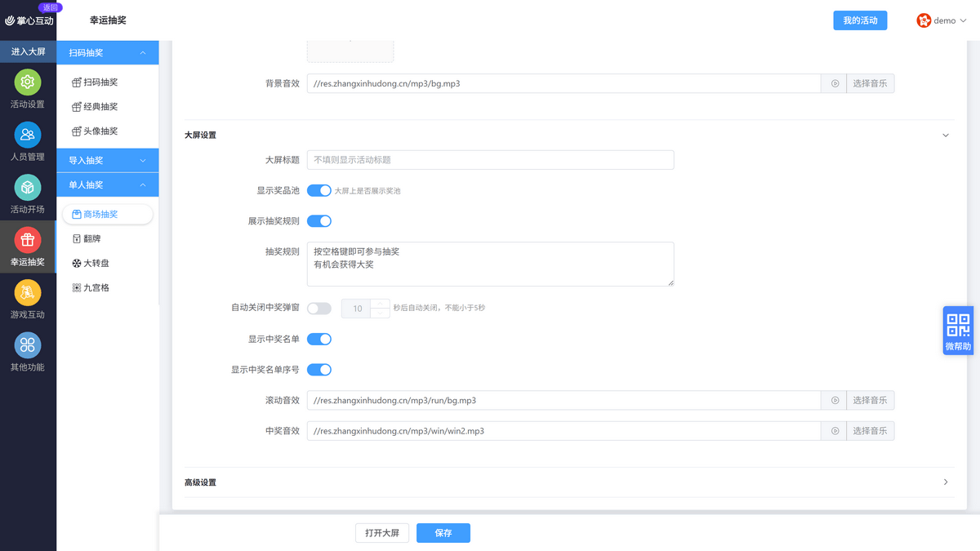Image resolution: width=980 pixels, height=551 pixels.
Task: Expand the 高级设置 section chevron
Action: coord(946,482)
